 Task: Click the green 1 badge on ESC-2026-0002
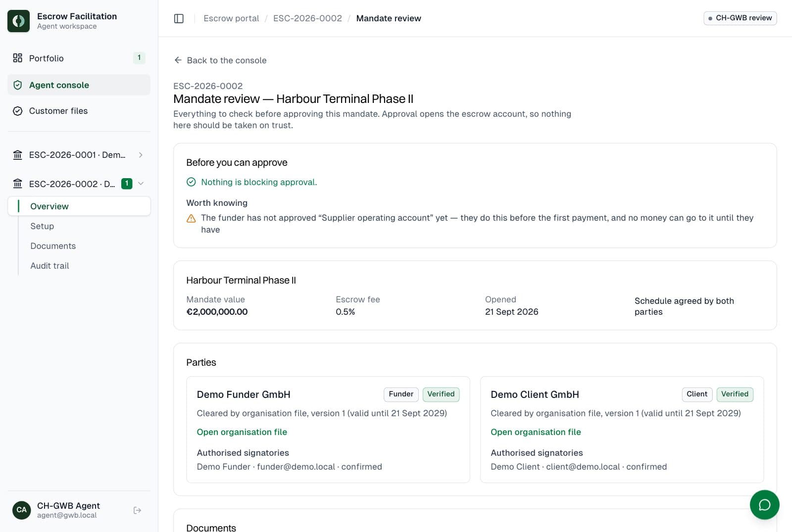[x=127, y=184]
